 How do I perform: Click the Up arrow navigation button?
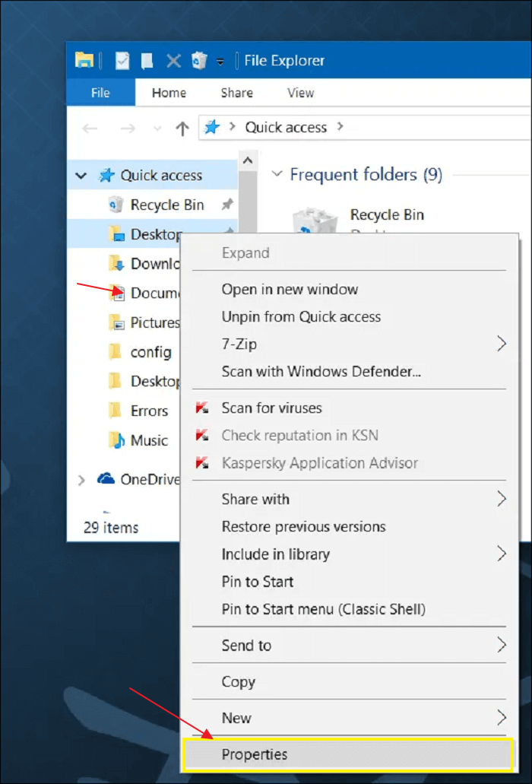[182, 129]
